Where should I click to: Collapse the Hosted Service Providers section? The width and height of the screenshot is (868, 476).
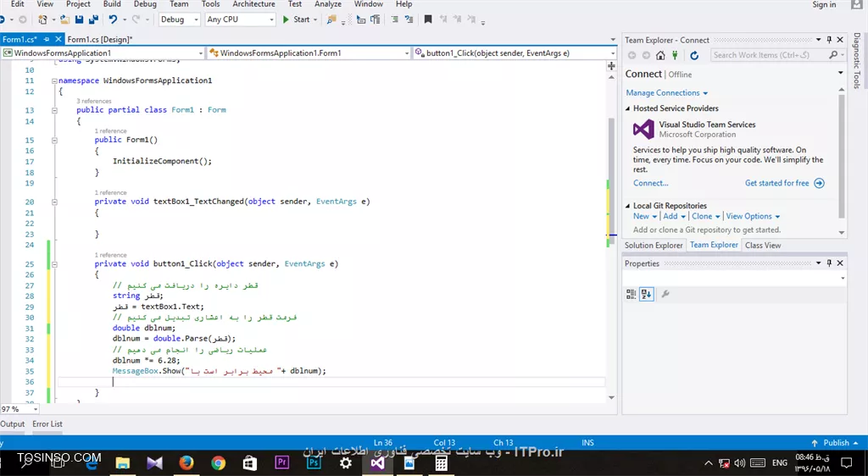pos(628,108)
